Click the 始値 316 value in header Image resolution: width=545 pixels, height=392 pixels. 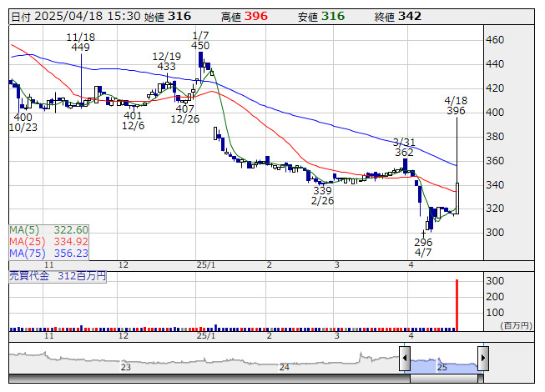click(168, 17)
